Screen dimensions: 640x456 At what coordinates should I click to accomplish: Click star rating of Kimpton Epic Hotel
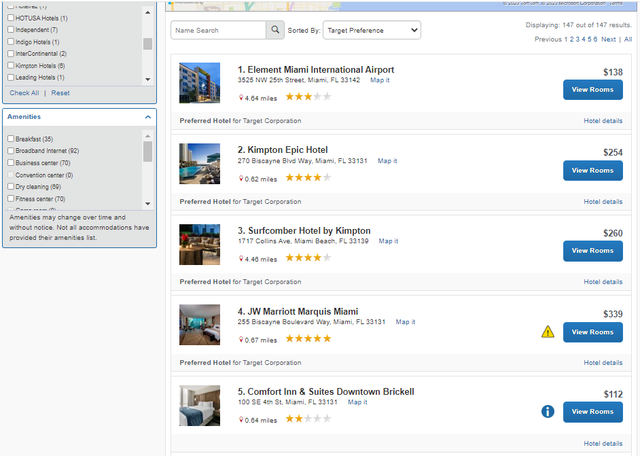click(x=308, y=178)
